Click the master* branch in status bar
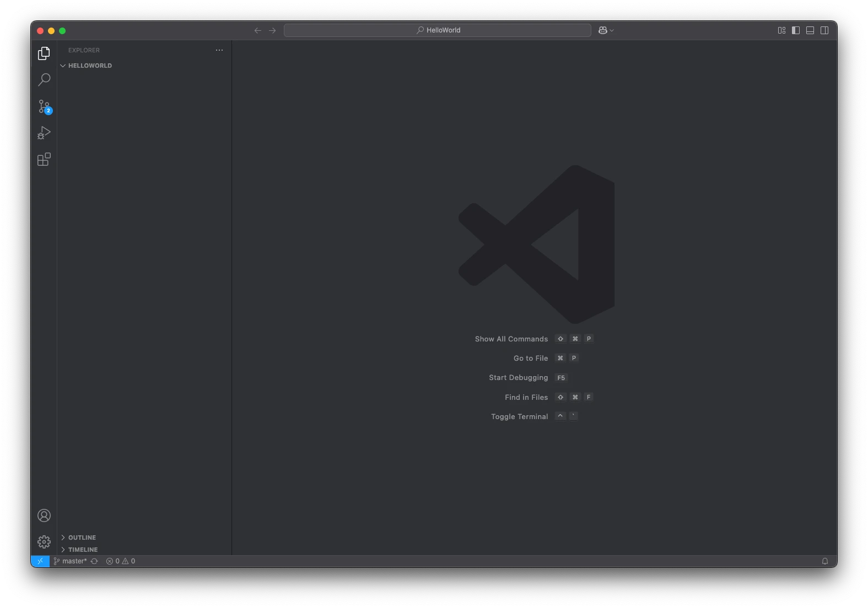The image size is (868, 608). pyautogui.click(x=71, y=561)
